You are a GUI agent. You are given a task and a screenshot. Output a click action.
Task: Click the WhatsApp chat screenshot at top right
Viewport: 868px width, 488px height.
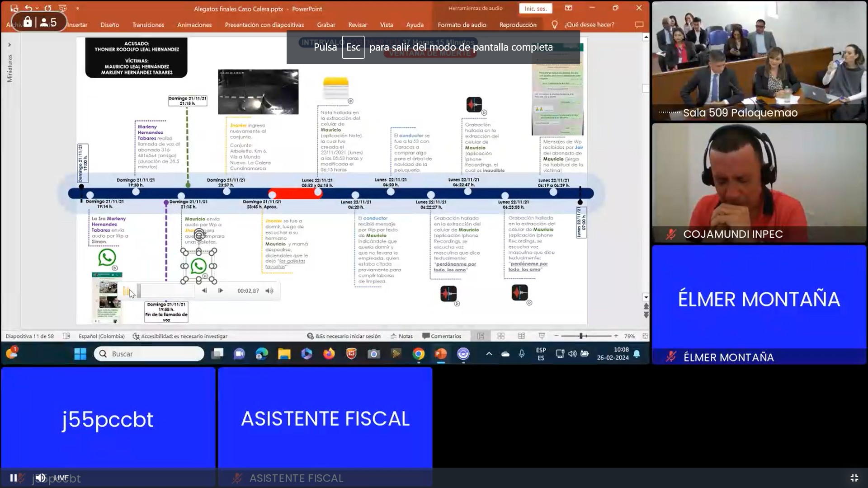557,90
